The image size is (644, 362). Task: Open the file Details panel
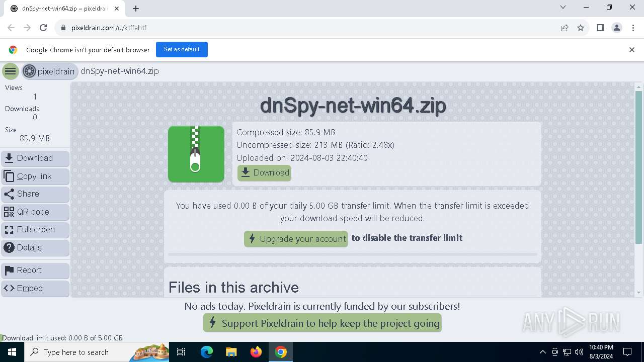click(x=35, y=248)
